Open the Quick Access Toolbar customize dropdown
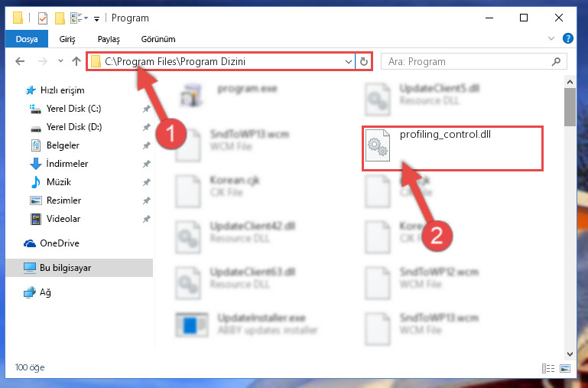This screenshot has width=588, height=388. point(97,18)
